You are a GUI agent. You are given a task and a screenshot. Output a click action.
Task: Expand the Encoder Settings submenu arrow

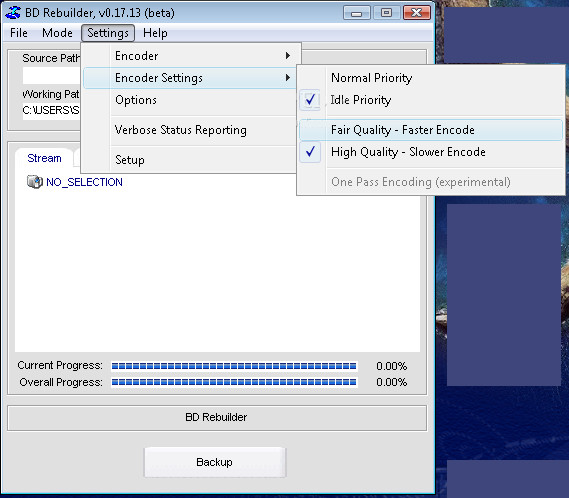point(287,78)
